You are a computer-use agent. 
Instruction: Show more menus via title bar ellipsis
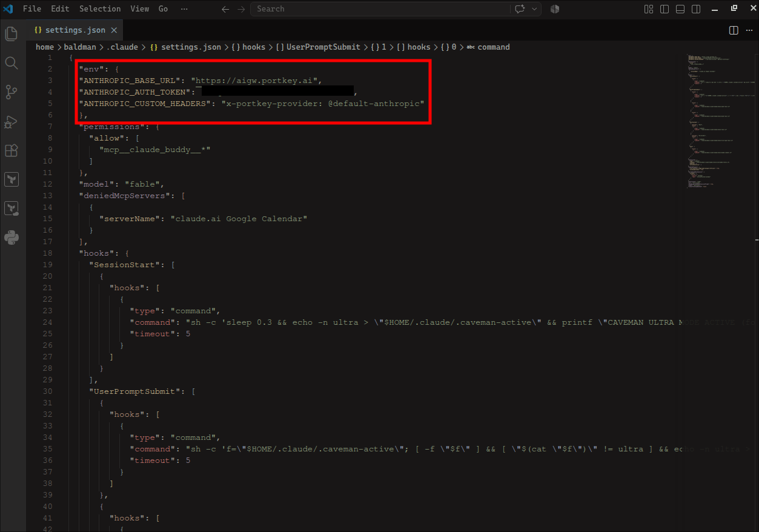pyautogui.click(x=184, y=9)
